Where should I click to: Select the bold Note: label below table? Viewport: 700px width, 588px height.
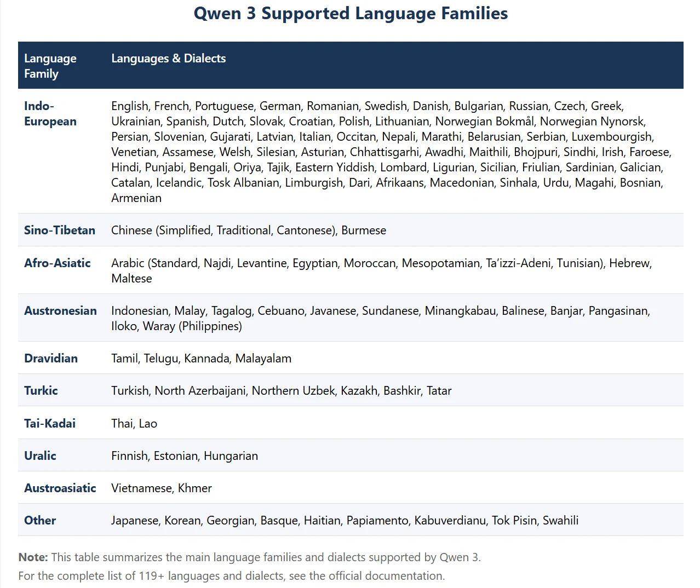(x=33, y=557)
